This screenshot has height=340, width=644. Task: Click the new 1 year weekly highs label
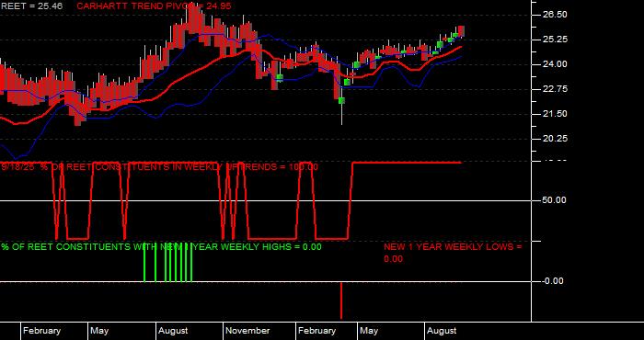(161, 247)
